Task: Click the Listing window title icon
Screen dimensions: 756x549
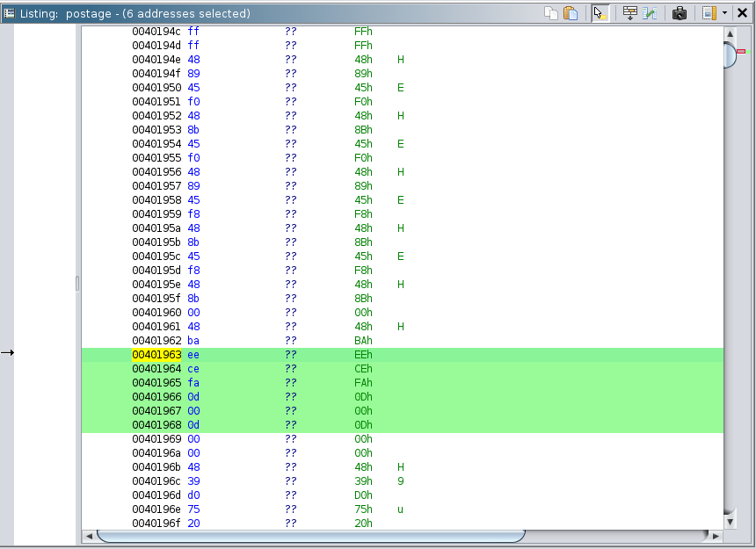Action: (x=9, y=13)
